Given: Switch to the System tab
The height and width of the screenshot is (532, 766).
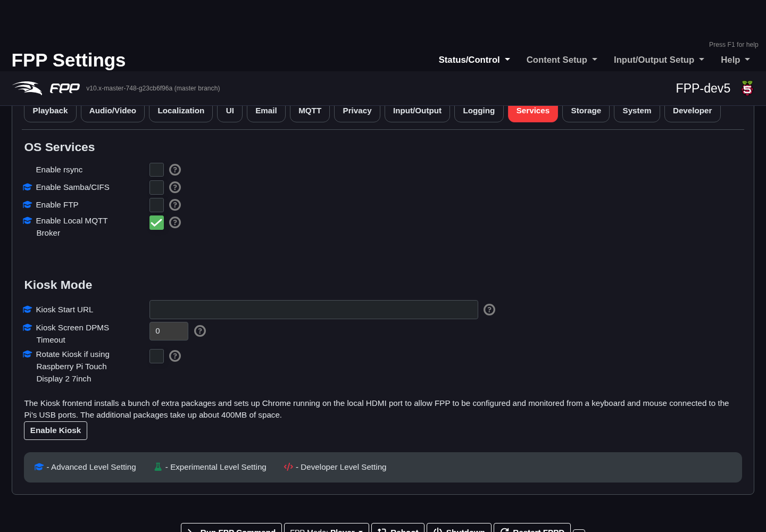Looking at the screenshot, I should [x=637, y=113].
